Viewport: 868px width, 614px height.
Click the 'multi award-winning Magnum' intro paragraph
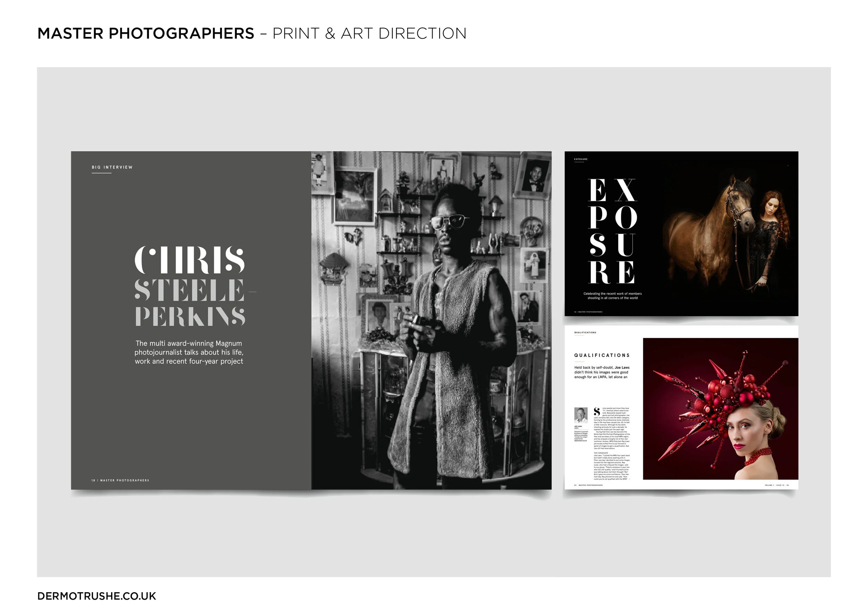click(189, 352)
